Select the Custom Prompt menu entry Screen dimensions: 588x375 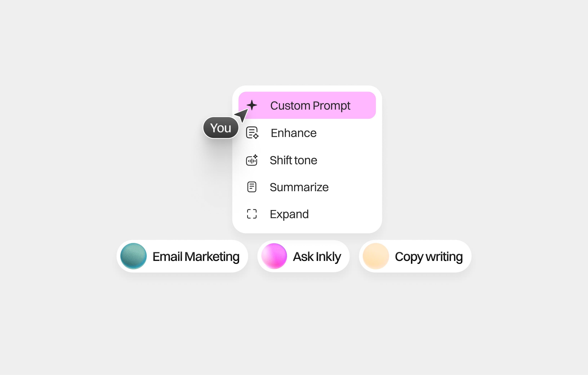[307, 105]
